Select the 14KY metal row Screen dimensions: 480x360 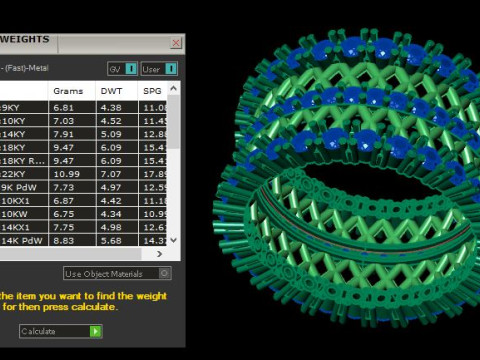(83, 134)
